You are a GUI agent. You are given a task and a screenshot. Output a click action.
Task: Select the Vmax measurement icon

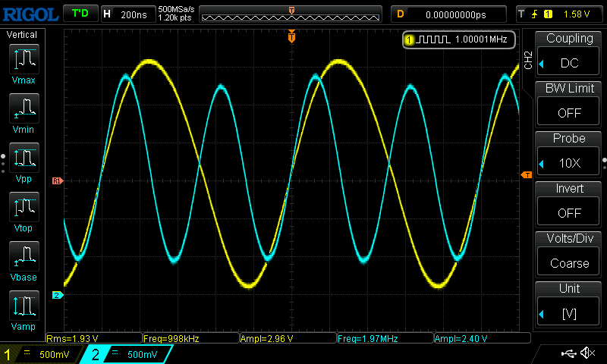[24, 59]
